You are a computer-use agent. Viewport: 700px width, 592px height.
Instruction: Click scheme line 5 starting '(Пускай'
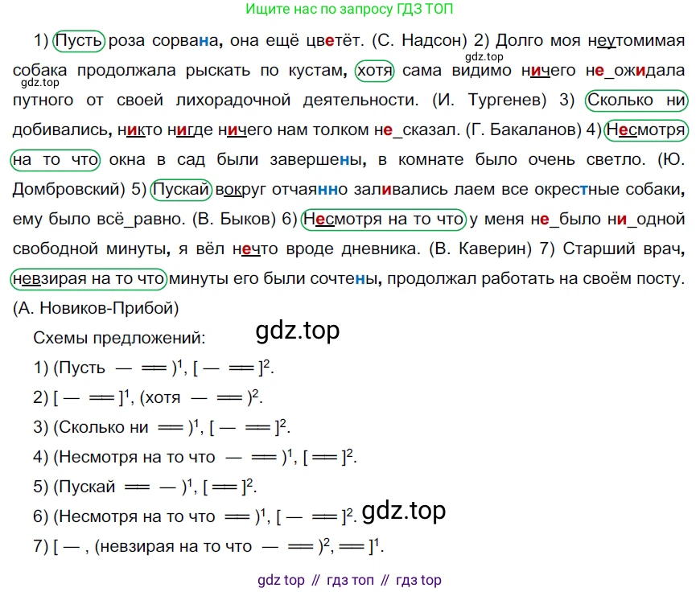145,487
